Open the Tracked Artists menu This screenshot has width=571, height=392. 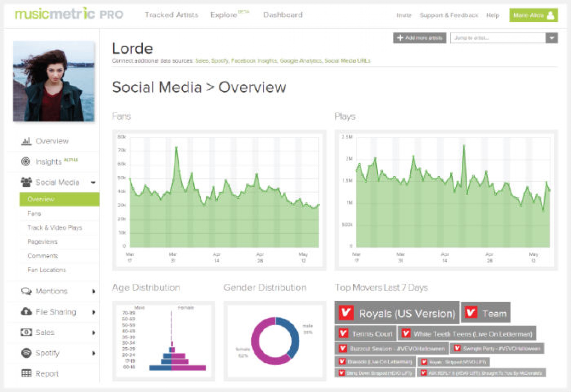(172, 15)
